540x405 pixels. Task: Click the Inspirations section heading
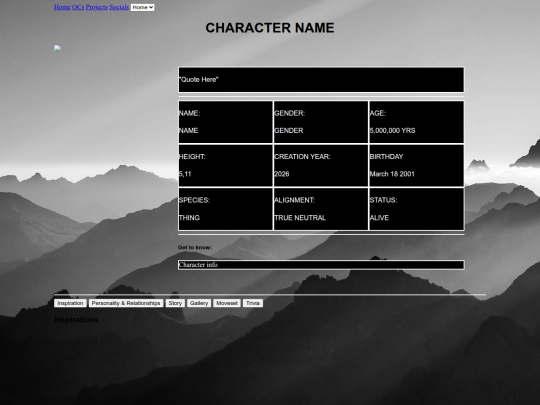[76, 320]
